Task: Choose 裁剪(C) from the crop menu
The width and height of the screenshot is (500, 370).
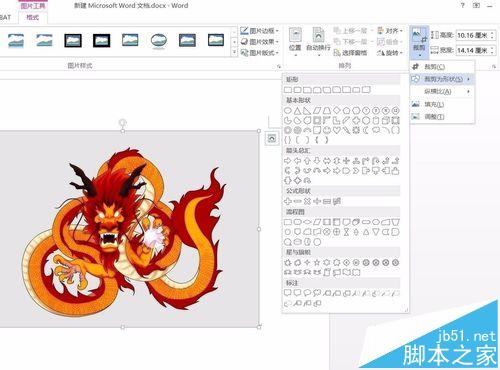Action: pyautogui.click(x=442, y=67)
